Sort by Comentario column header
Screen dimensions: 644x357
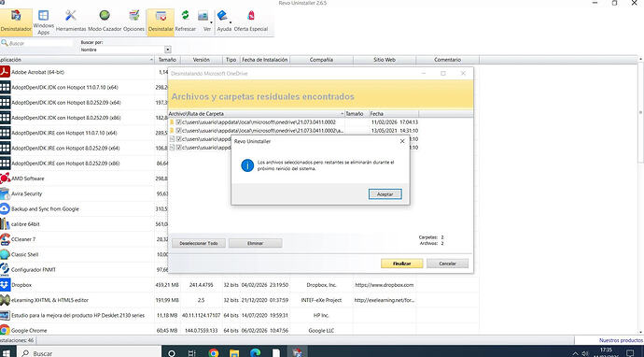[448, 60]
